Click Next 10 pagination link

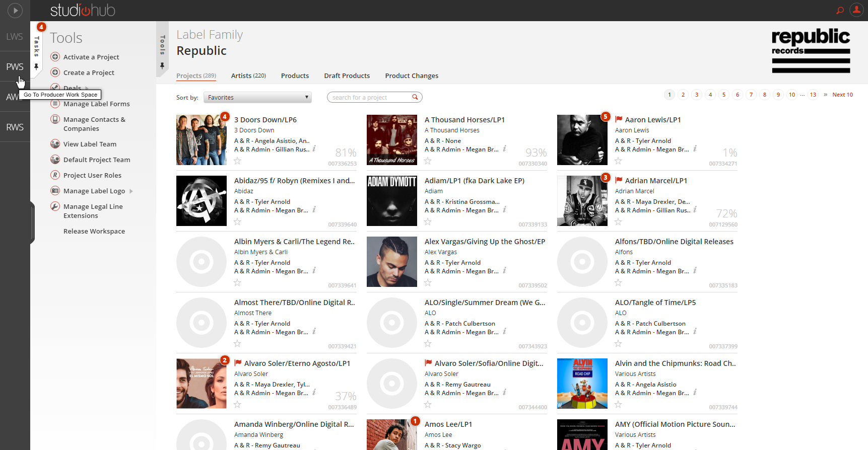tap(842, 95)
